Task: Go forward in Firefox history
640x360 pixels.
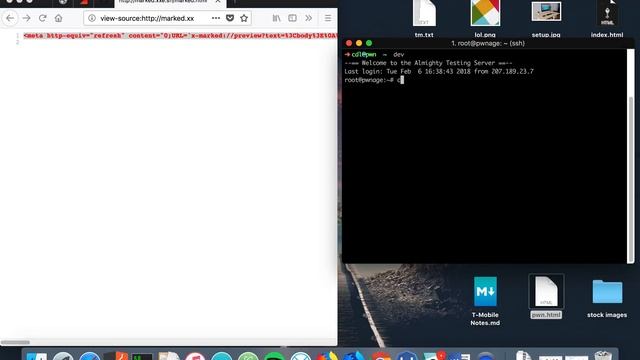Action: [27, 18]
